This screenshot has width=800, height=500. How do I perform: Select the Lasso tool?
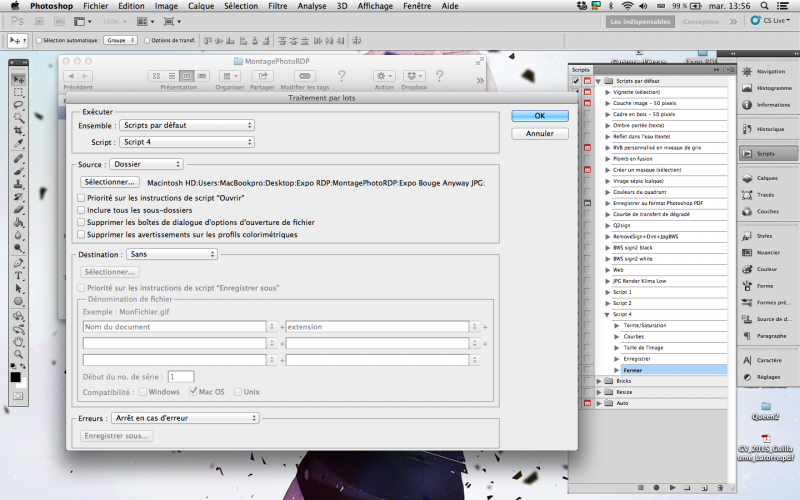point(18,105)
